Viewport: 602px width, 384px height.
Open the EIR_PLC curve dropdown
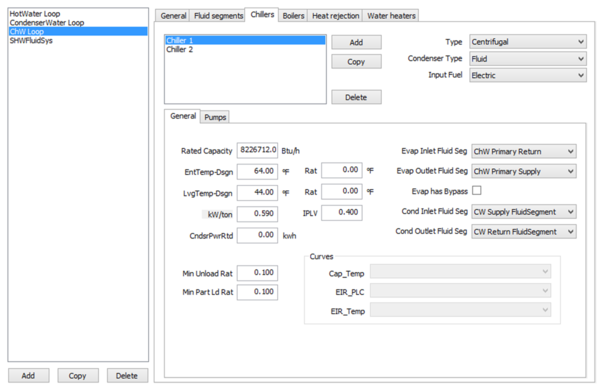coord(460,291)
